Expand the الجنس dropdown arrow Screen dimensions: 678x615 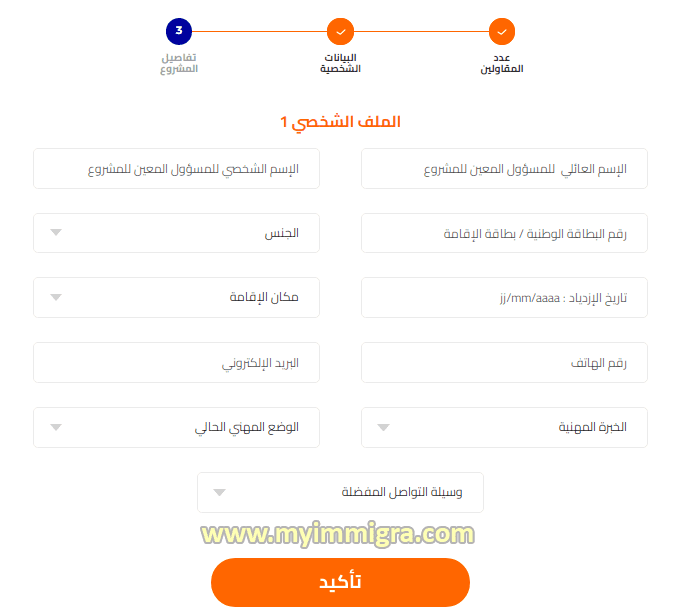coord(57,233)
